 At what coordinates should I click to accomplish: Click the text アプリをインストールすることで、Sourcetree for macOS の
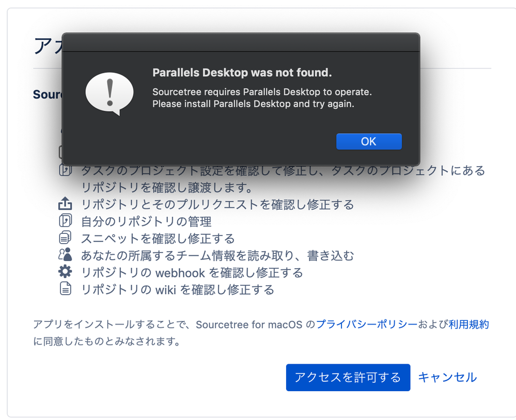175,325
